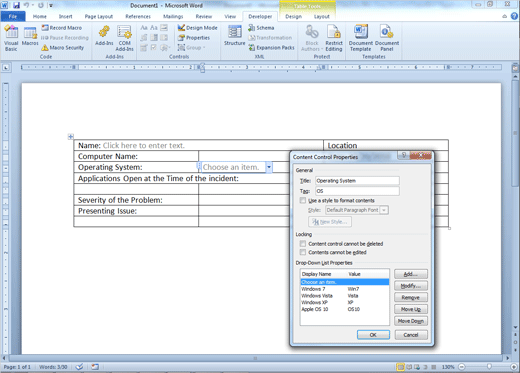Open the Document Template dialog
This screenshot has width=520, height=373.
click(x=361, y=39)
